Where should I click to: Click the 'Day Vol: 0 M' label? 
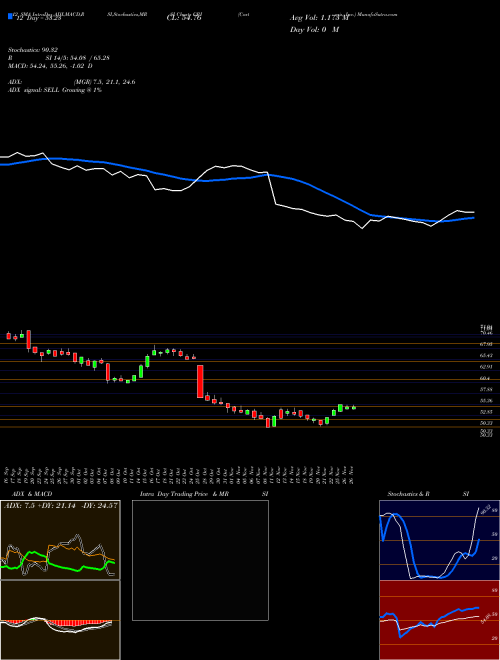click(x=314, y=30)
